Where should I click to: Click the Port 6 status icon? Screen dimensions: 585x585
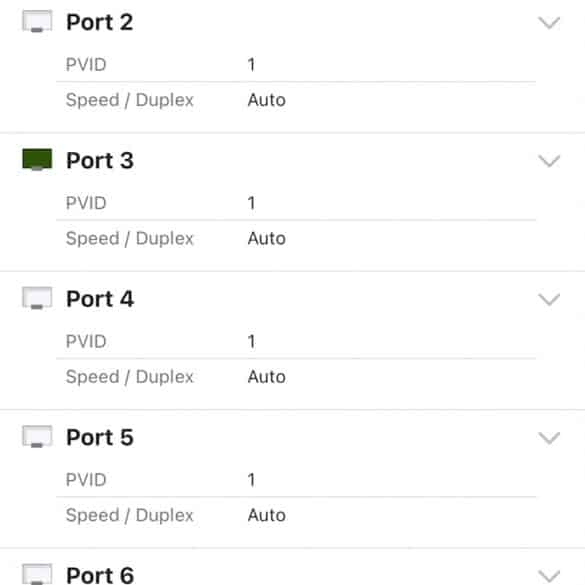pyautogui.click(x=37, y=574)
